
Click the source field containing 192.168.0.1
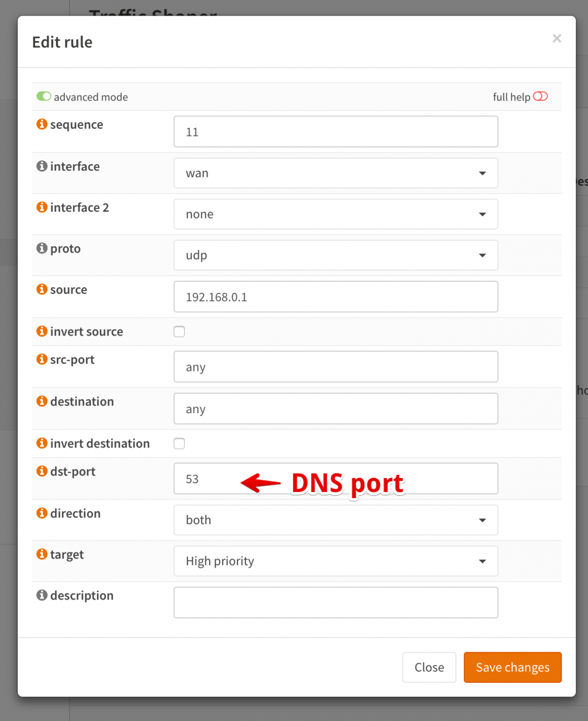pyautogui.click(x=336, y=297)
